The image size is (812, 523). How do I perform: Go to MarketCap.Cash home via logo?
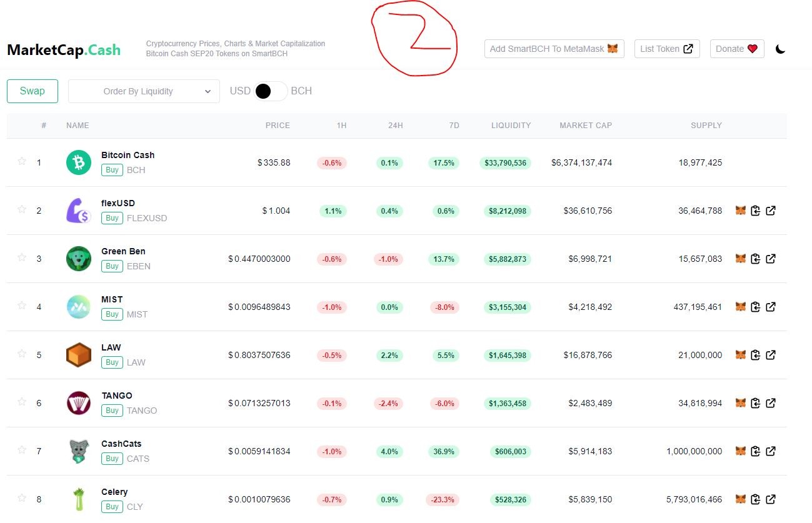(x=64, y=50)
